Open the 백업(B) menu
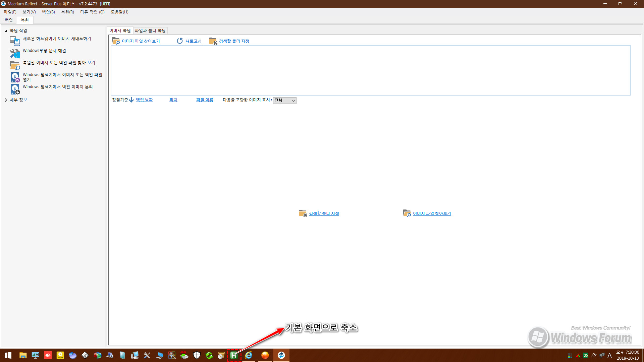Image resolution: width=644 pixels, height=362 pixels. pyautogui.click(x=48, y=12)
